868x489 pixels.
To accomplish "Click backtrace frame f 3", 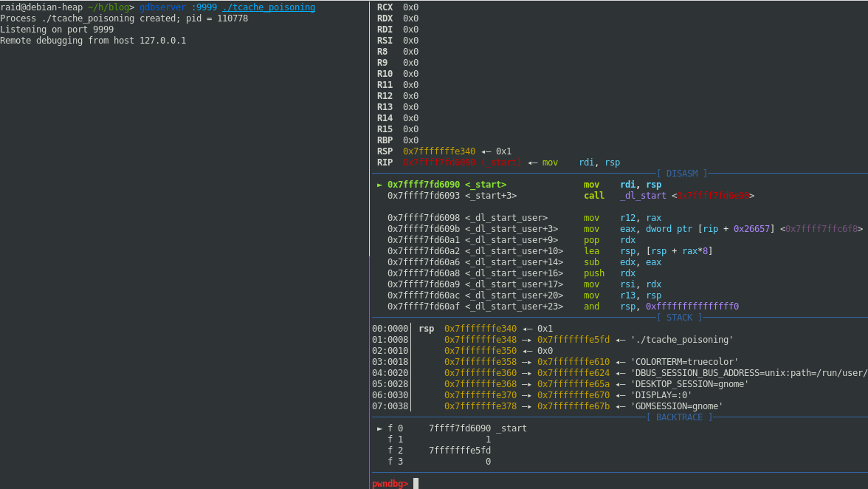I will 439,462.
